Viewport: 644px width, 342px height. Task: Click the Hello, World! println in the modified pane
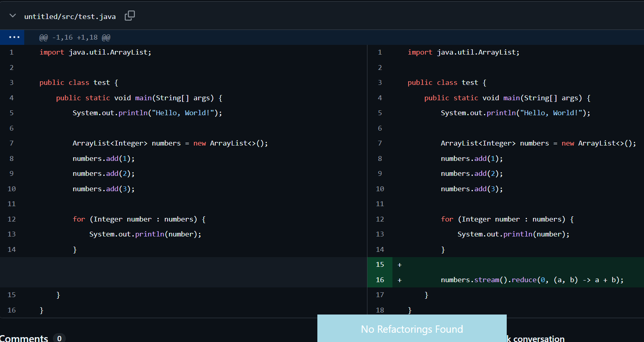pyautogui.click(x=515, y=113)
